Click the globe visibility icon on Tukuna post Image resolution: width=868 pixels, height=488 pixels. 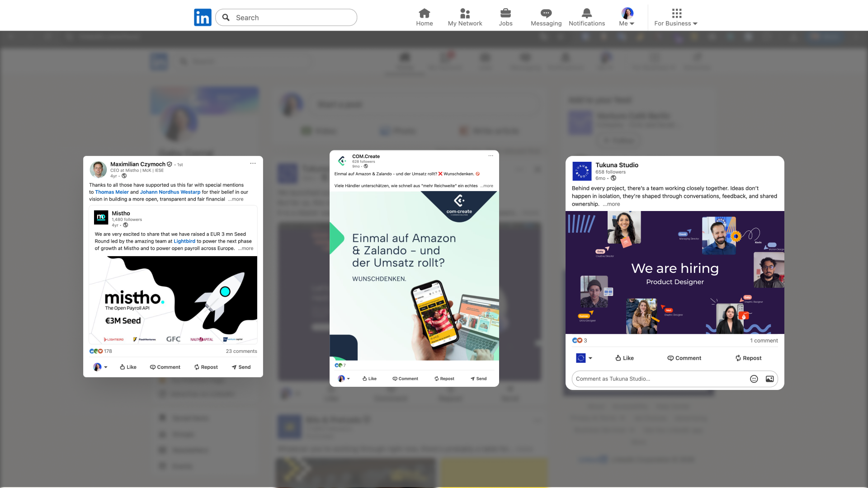tap(613, 178)
